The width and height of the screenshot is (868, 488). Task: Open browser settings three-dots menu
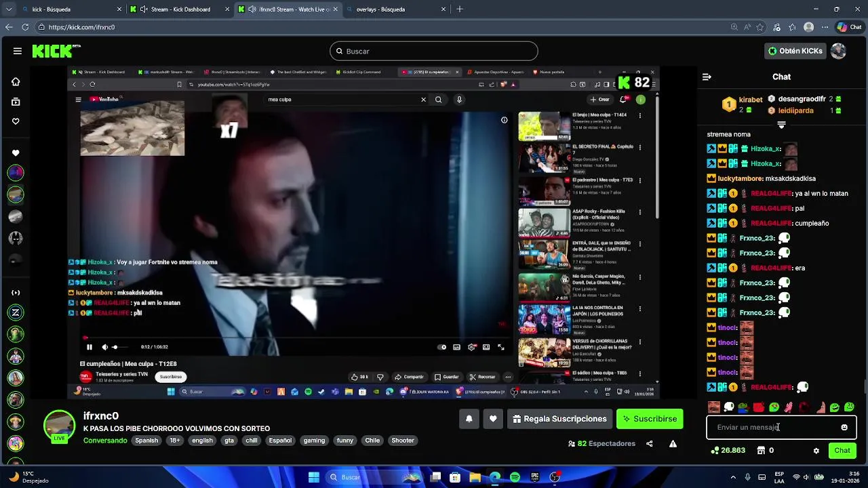824,27
